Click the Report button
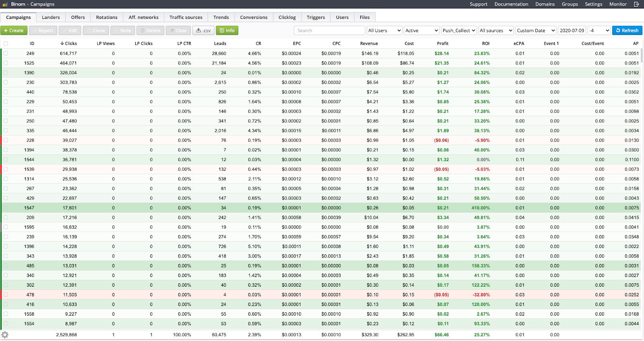 pyautogui.click(x=43, y=31)
